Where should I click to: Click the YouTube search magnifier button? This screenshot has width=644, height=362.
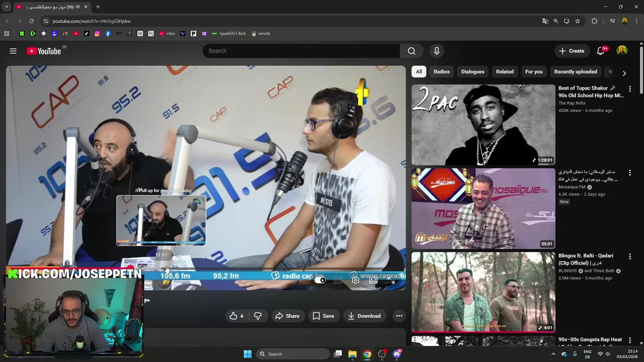point(412,51)
